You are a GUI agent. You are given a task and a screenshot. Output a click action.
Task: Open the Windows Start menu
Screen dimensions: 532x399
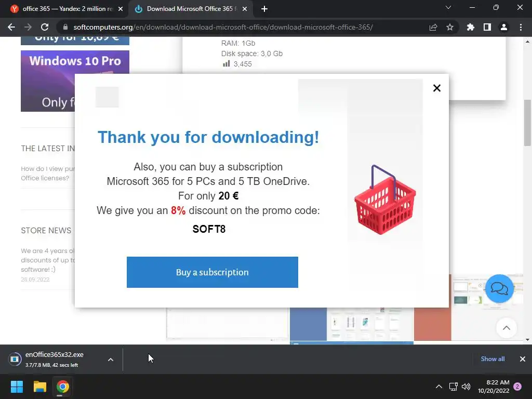[17, 387]
